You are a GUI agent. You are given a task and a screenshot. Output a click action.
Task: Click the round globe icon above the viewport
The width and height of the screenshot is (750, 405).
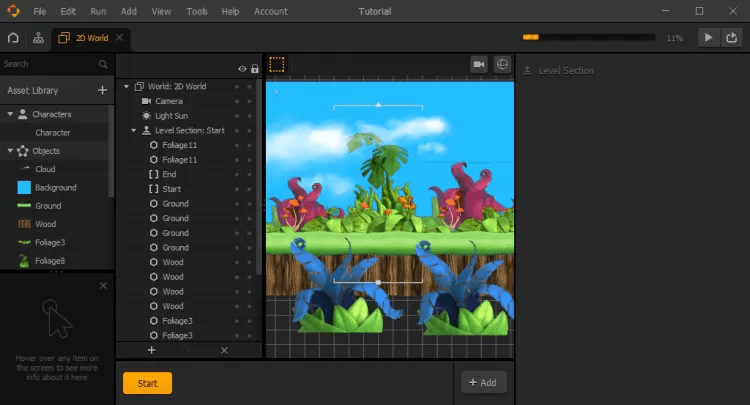(x=502, y=64)
